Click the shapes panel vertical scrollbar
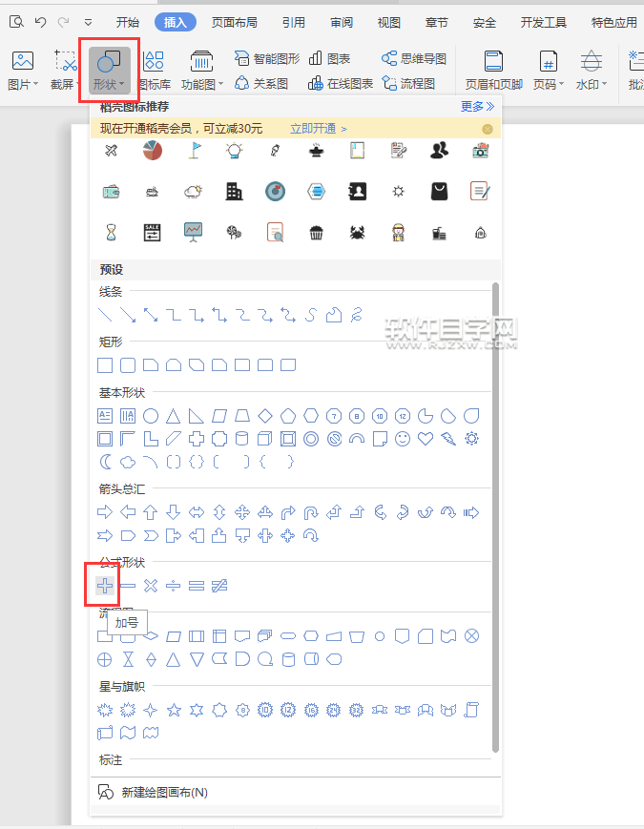 tap(495, 517)
